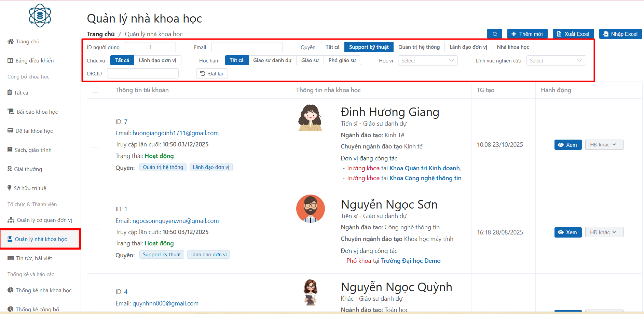Screen dimensions: 644x314
Task: Open Thống kê nhà khoa học chart
Action: coord(40,290)
